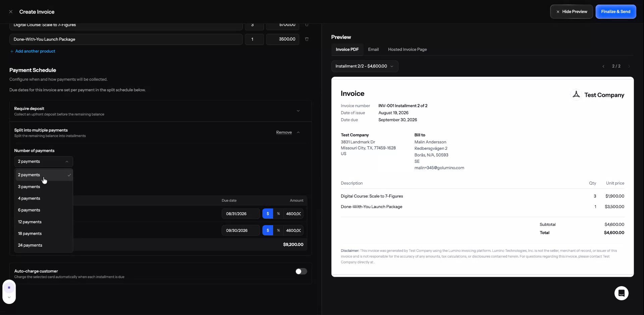Edit the amount field for the 08/31/2026 payment

293,214
